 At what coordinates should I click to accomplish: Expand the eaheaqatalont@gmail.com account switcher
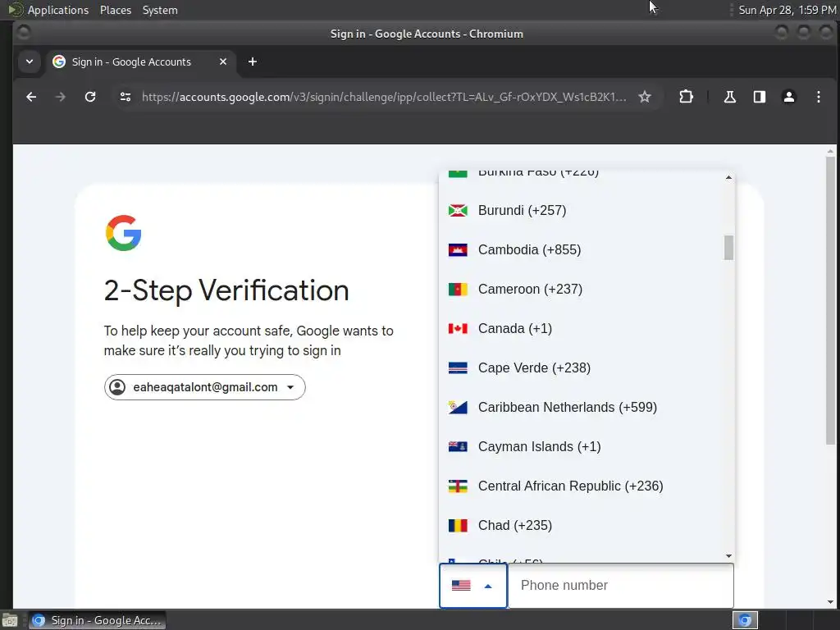point(204,387)
